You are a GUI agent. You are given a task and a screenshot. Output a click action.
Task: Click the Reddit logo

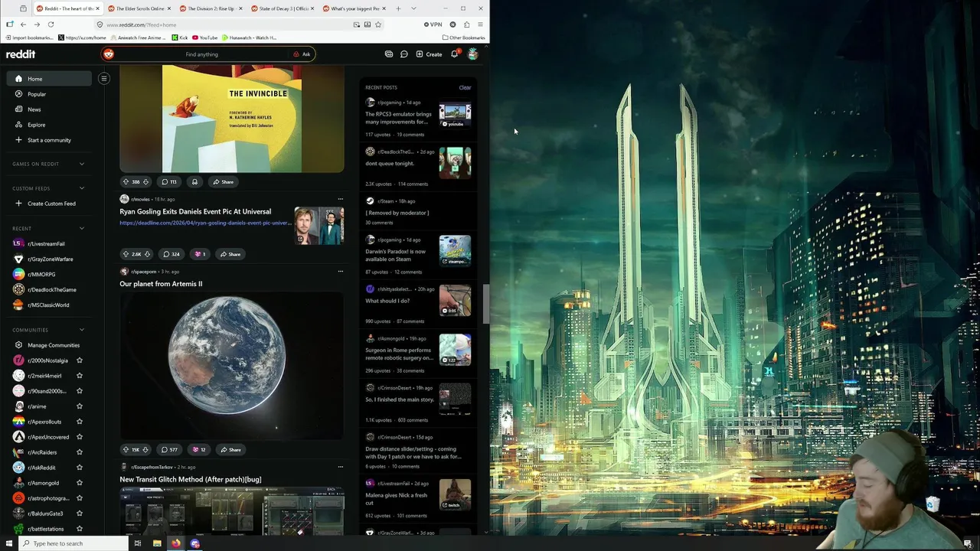[21, 54]
